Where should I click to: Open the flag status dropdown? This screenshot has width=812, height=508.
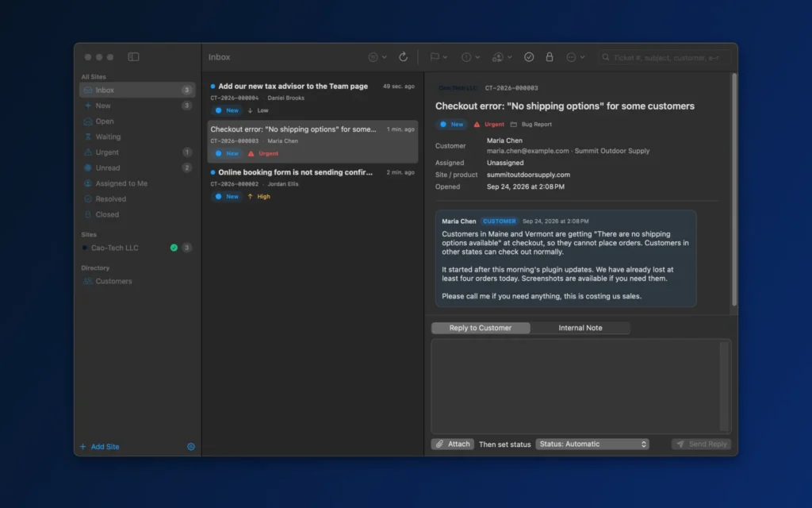[438, 57]
